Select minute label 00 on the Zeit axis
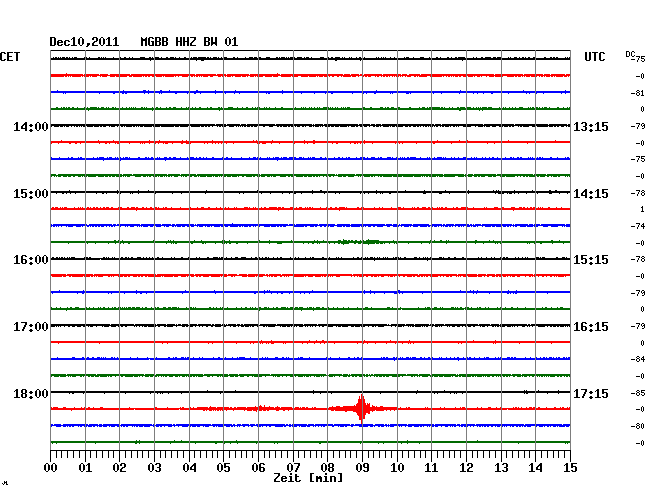This screenshot has width=650, height=494. [51, 468]
